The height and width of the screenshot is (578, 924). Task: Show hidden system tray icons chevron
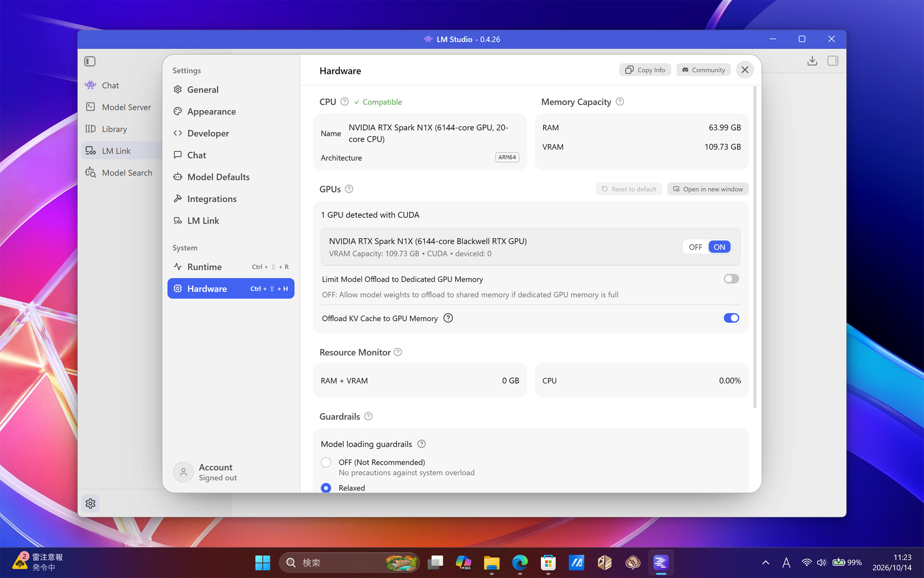[x=766, y=562]
